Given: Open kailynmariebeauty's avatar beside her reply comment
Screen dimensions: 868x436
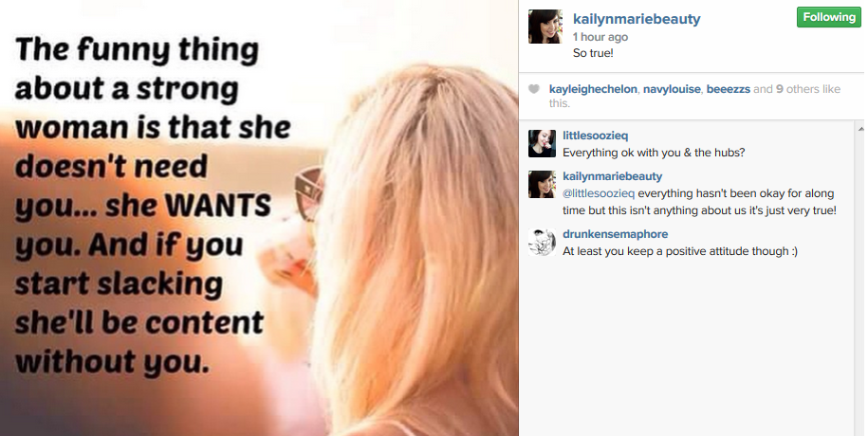Looking at the screenshot, I should (542, 184).
